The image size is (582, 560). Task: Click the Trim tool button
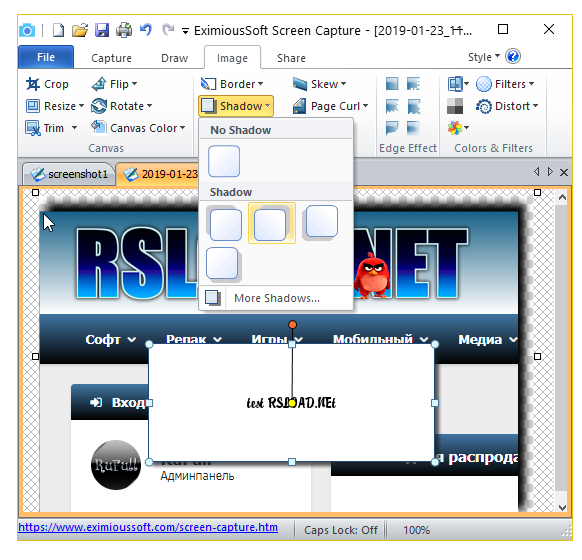coord(45,128)
